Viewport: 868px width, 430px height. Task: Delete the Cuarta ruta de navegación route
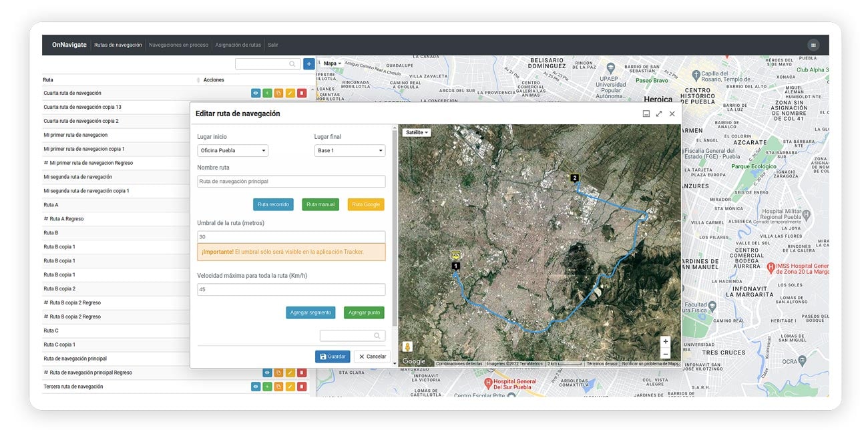[301, 93]
